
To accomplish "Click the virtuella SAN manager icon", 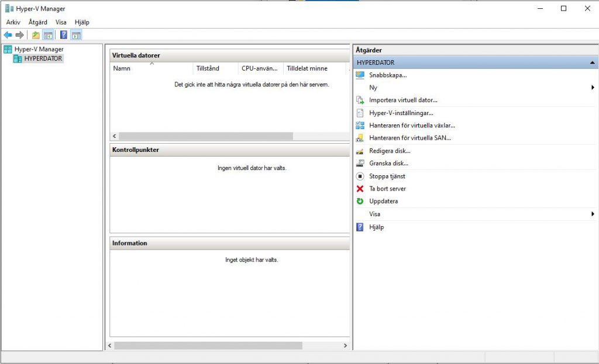I will click(x=360, y=138).
